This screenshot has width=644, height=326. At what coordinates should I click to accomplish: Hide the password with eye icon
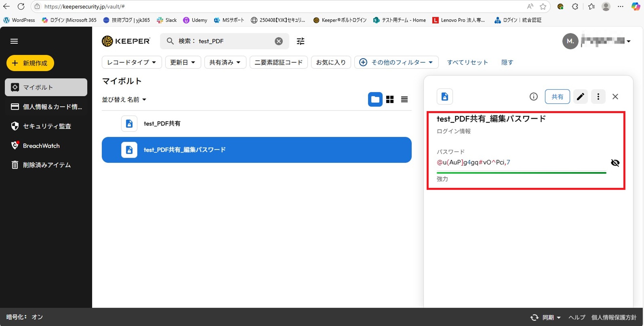615,163
